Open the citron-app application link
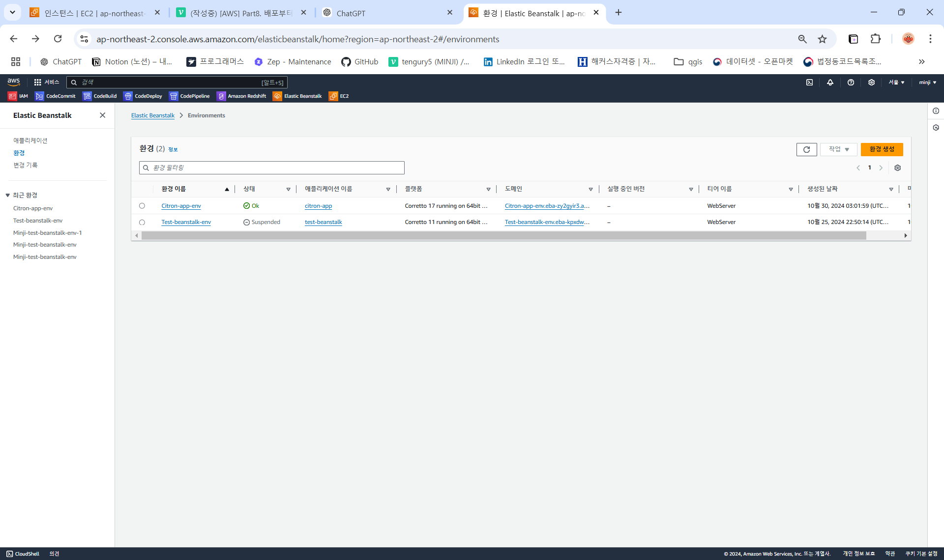Viewport: 944px width, 560px height. click(x=318, y=206)
